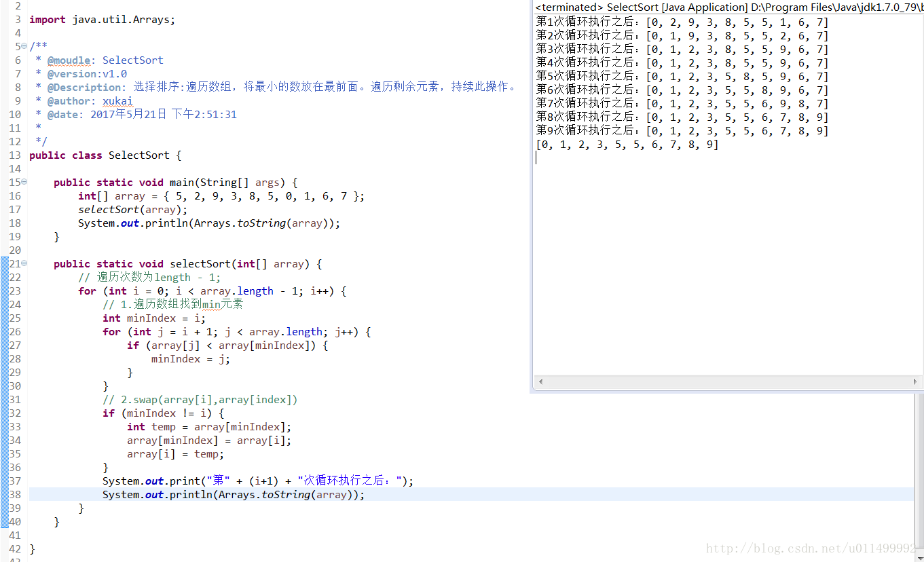
Task: Click the '@Description: 选择排序' comment line
Action: 276,88
